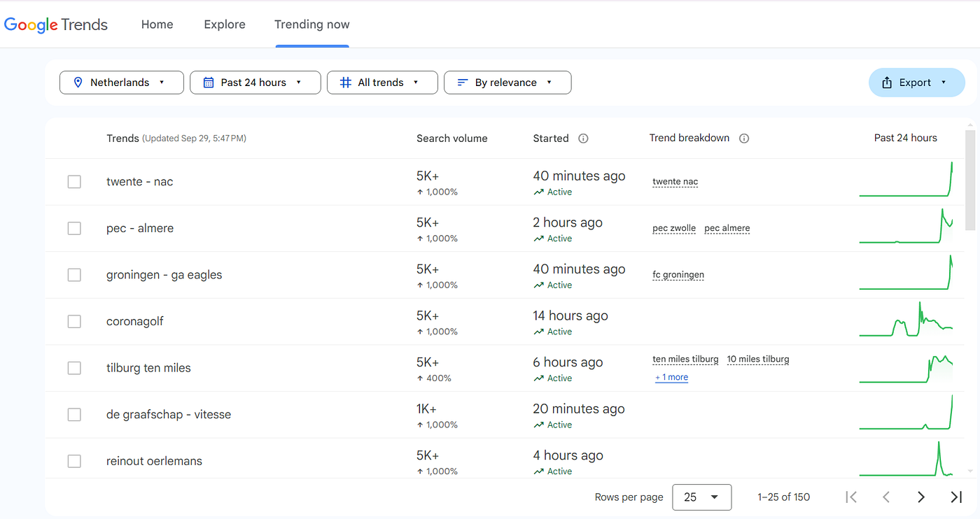The image size is (980, 519).
Task: Open the ten miles tilburg breakdown term
Action: pos(685,360)
